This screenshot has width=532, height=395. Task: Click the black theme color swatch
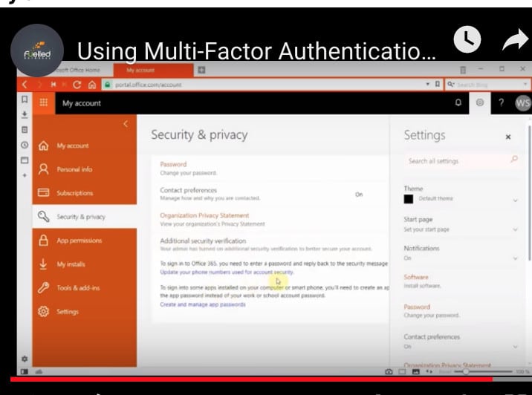coord(409,199)
